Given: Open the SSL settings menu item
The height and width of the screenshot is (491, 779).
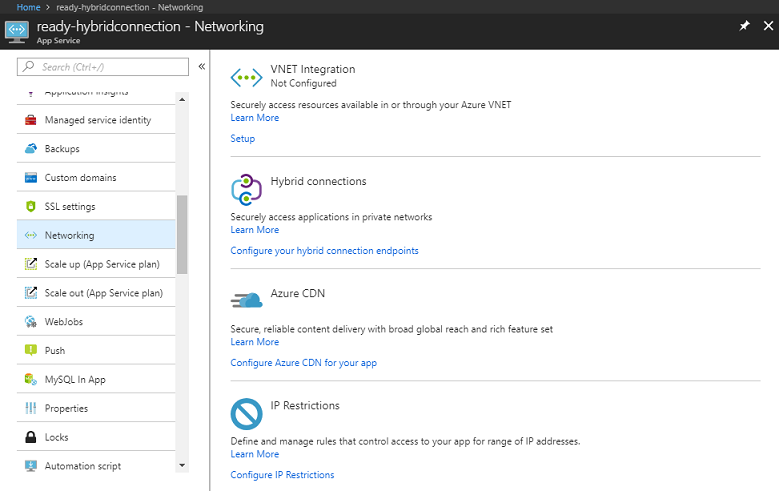Looking at the screenshot, I should tap(96, 206).
